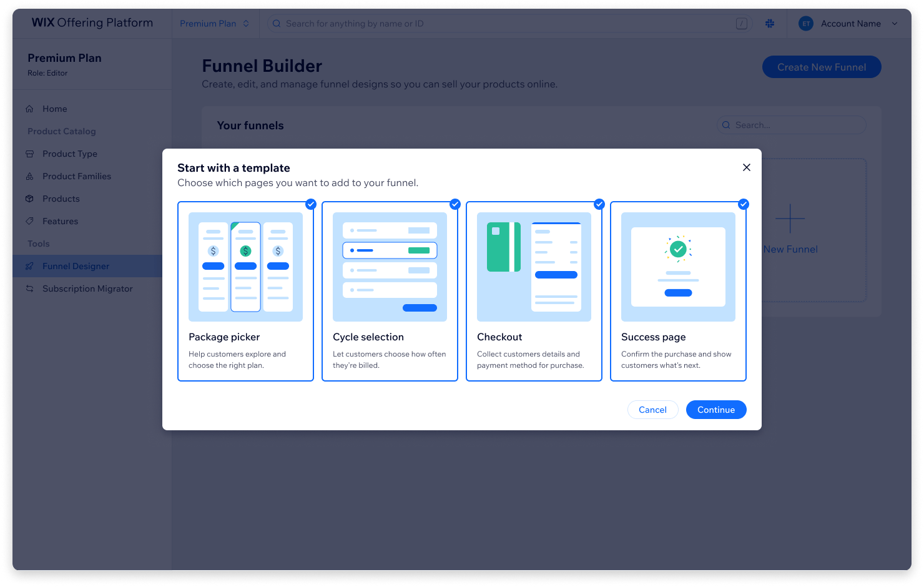Click the funnels search magnifier icon
This screenshot has width=924, height=587.
[x=726, y=125]
